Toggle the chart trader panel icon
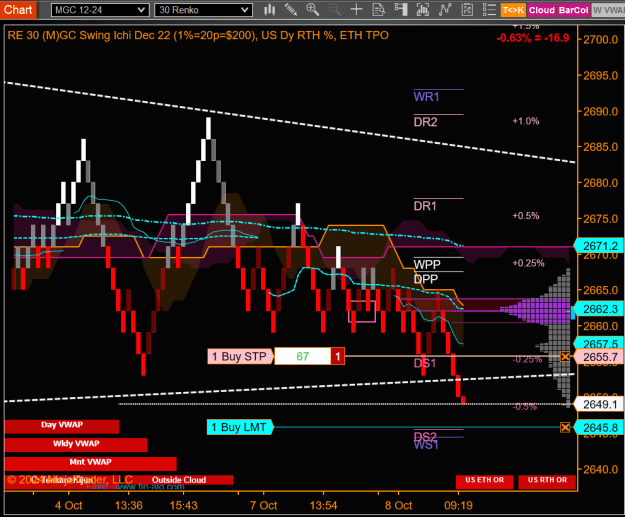 (401, 10)
